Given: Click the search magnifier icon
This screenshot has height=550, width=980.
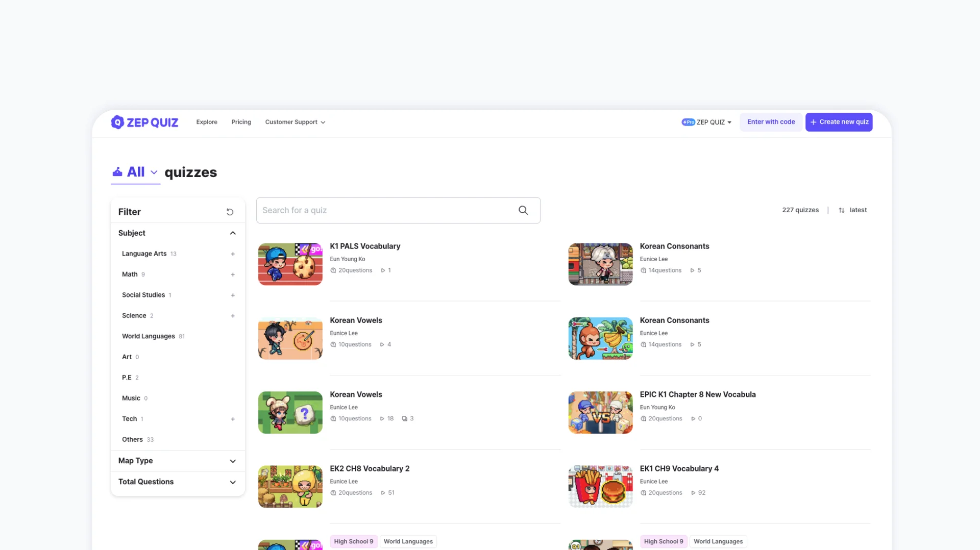Looking at the screenshot, I should [523, 210].
